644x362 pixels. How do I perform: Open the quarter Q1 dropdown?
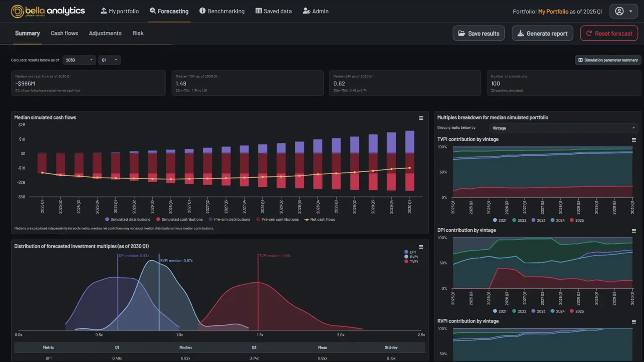click(109, 60)
